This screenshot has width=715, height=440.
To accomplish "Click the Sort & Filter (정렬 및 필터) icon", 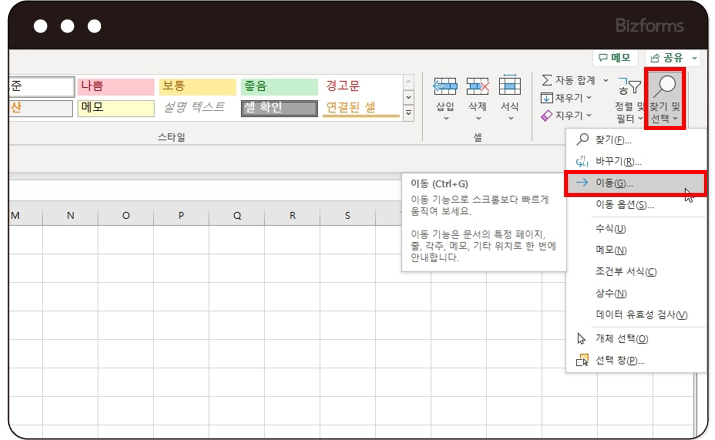I will click(x=630, y=87).
